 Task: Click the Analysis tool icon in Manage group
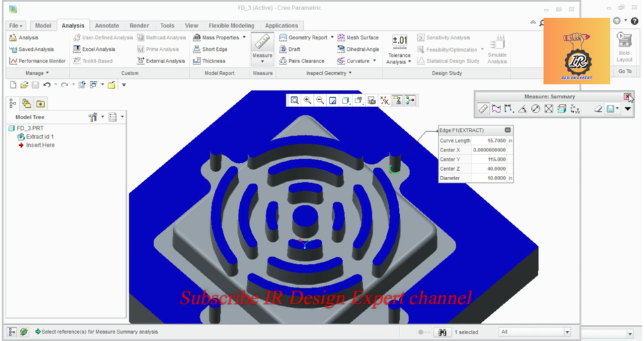pyautogui.click(x=24, y=38)
